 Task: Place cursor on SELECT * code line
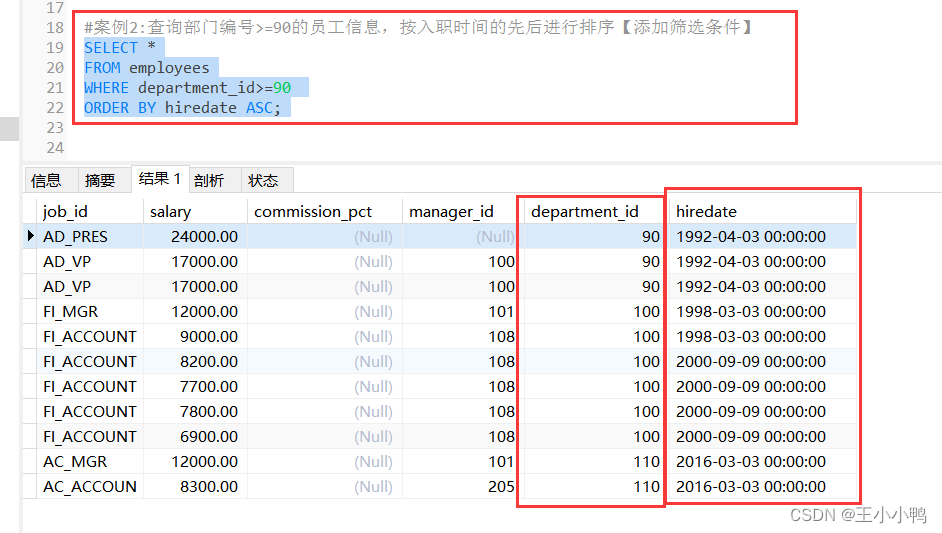(x=120, y=47)
